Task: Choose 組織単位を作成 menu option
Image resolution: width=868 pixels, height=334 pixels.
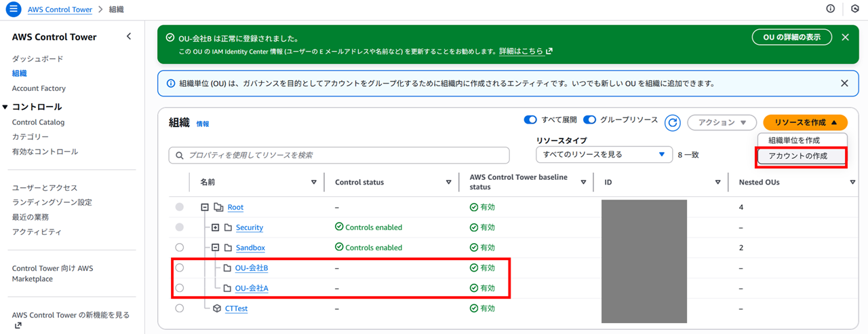Action: 802,140
